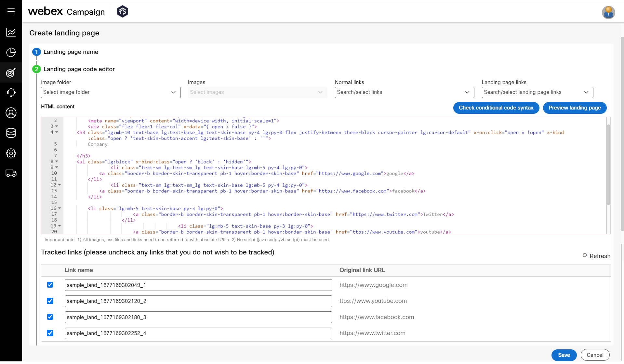The width and height of the screenshot is (624, 364).
Task: Uncheck tracking for sample_land_1677169302180_3
Action: (50, 317)
